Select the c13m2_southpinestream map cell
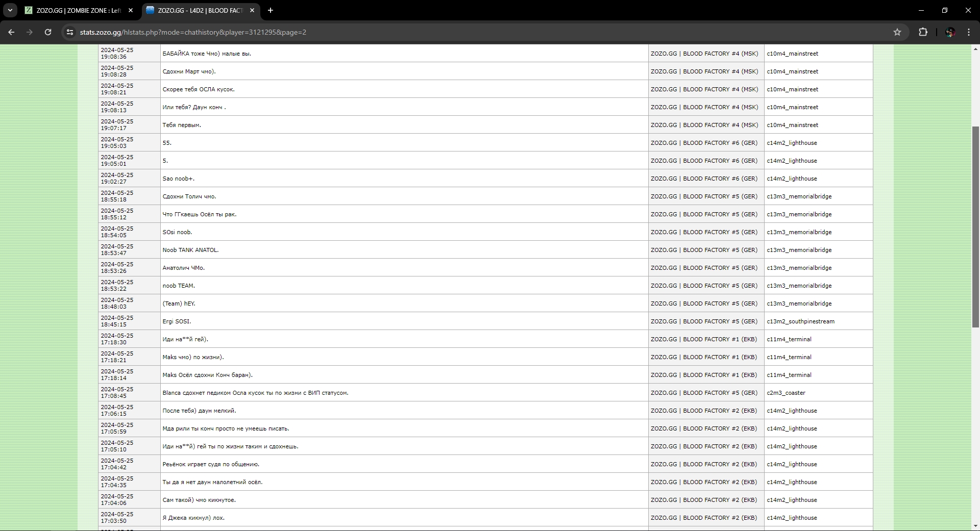This screenshot has height=531, width=980. point(800,321)
